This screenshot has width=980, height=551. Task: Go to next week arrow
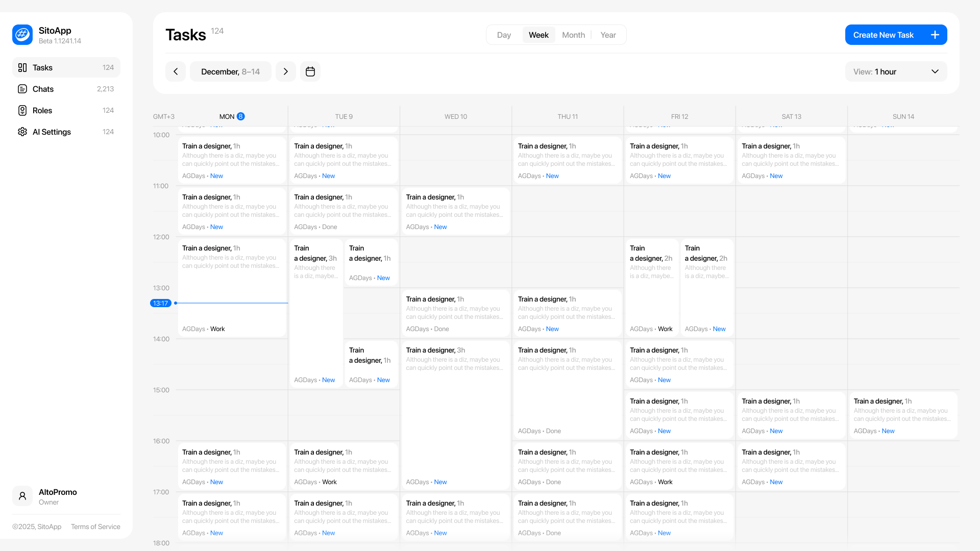(x=286, y=72)
